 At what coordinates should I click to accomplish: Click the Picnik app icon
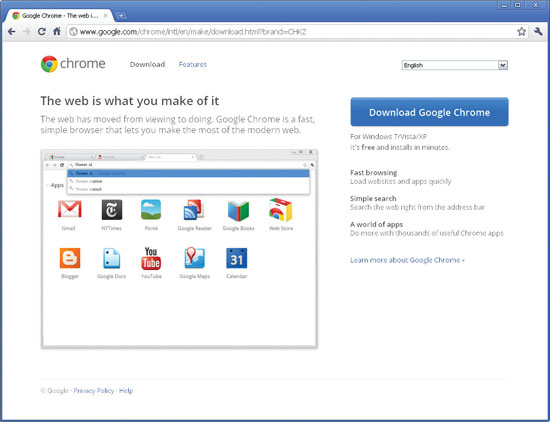(151, 209)
